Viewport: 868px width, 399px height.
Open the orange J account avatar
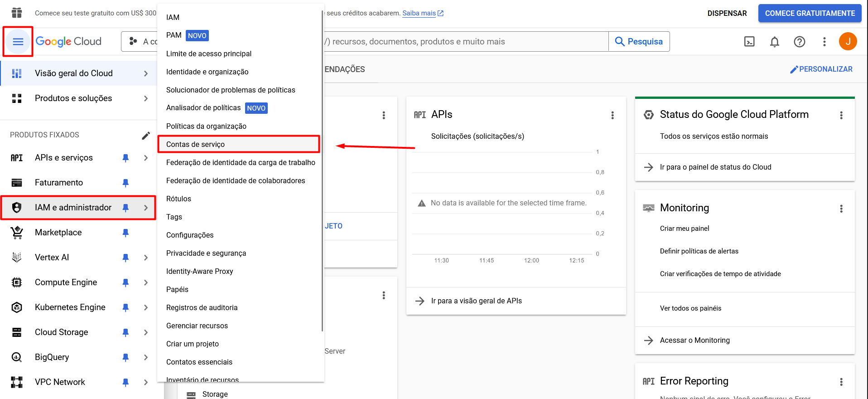(848, 41)
